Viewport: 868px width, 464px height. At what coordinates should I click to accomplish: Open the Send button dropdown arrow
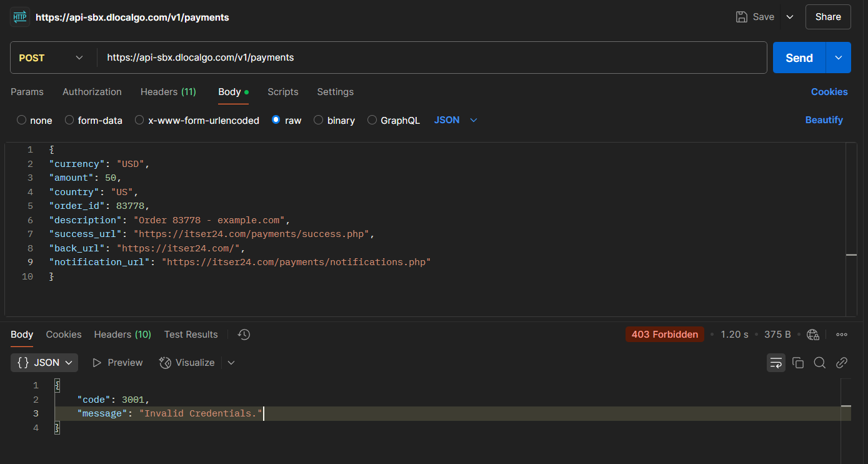(x=839, y=58)
